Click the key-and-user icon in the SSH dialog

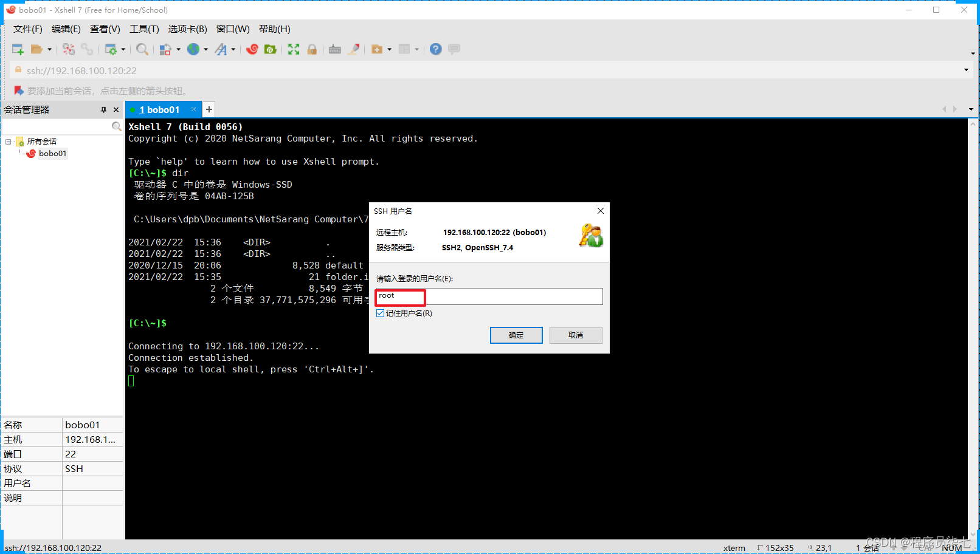pyautogui.click(x=591, y=235)
